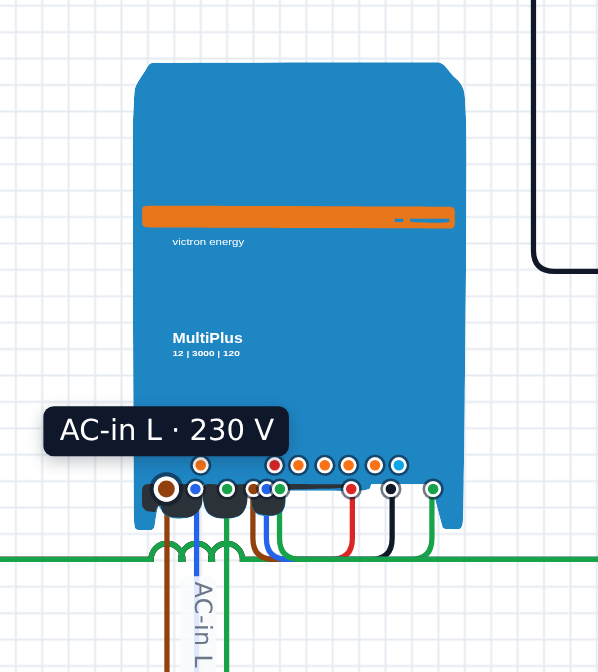The width and height of the screenshot is (598, 672).
Task: Select orange terminal directly right of upper red terminal
Action: (299, 465)
